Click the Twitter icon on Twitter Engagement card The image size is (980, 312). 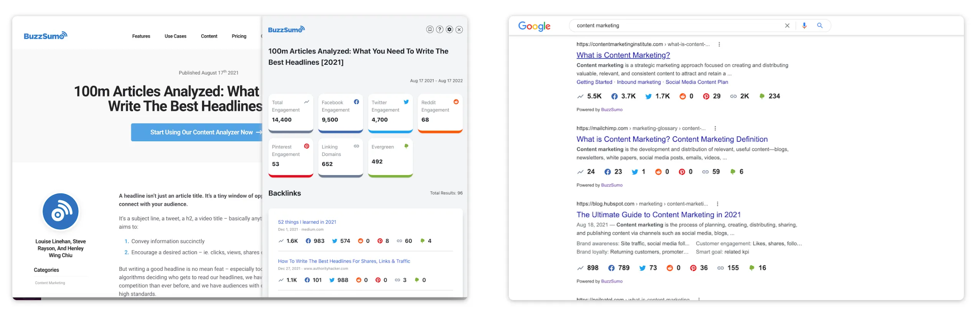[406, 102]
